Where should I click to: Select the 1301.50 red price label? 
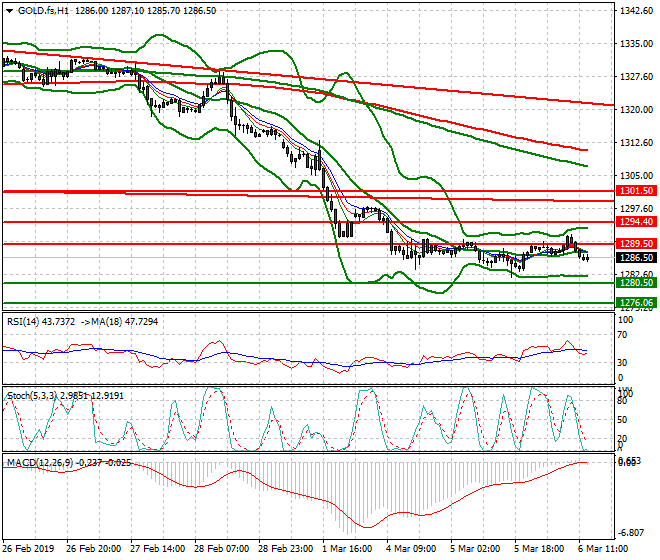[636, 191]
